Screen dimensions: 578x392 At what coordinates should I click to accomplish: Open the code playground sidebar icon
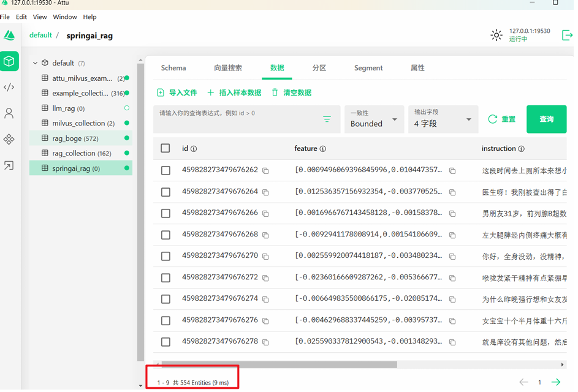click(x=9, y=88)
